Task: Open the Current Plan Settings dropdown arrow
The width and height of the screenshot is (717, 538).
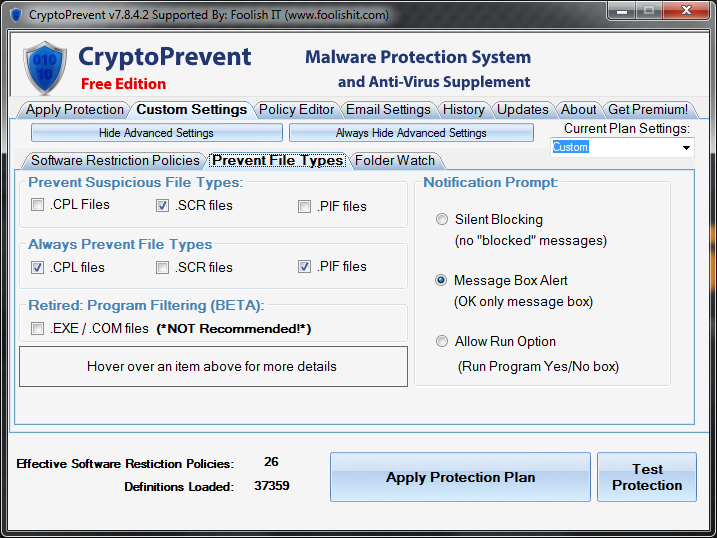Action: pyautogui.click(x=686, y=148)
